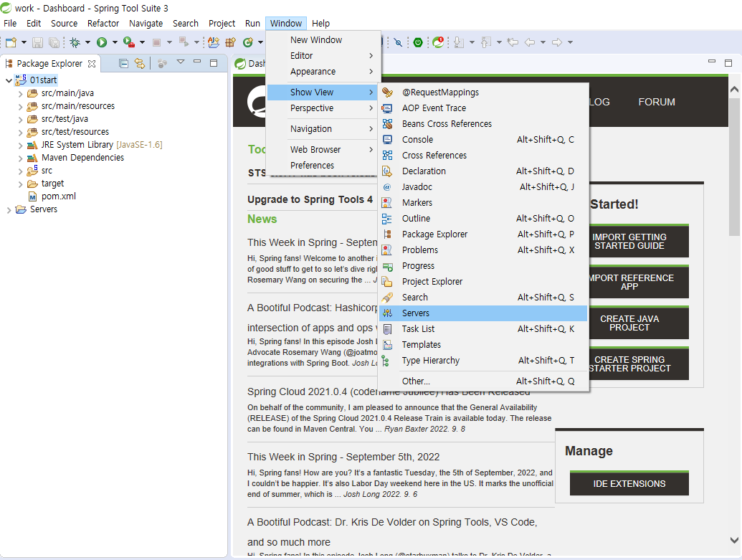Click the green Run button icon
This screenshot has height=560, width=742.
(x=102, y=42)
